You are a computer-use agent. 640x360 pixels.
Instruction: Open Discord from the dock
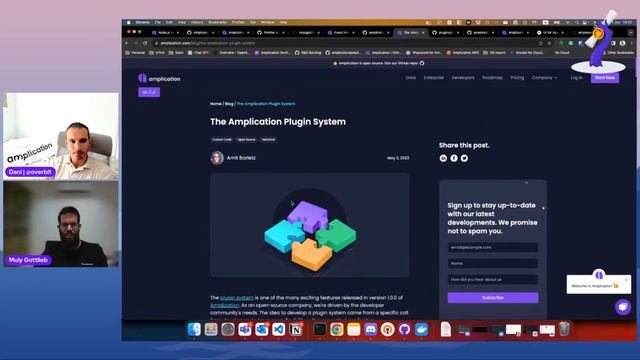point(371,329)
